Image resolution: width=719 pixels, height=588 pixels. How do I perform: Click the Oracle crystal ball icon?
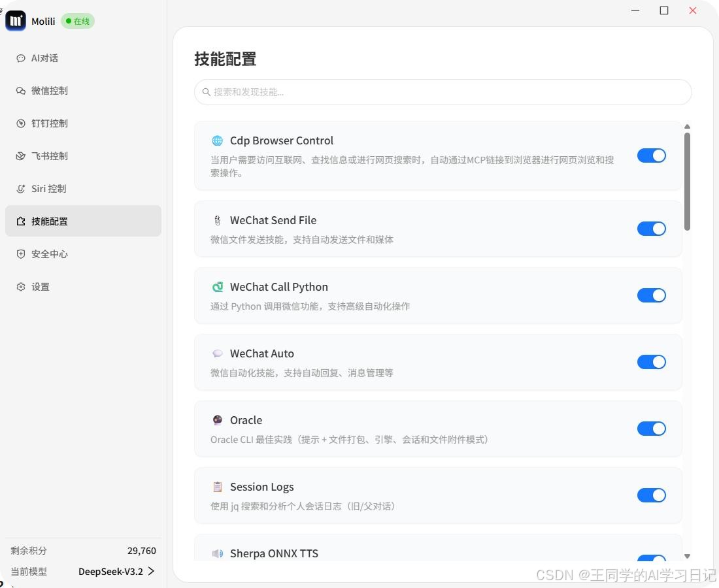(x=218, y=420)
